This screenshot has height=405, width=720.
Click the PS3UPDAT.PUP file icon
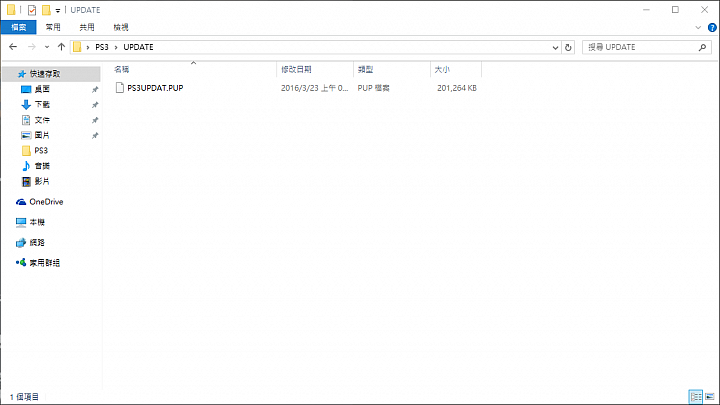tap(119, 88)
